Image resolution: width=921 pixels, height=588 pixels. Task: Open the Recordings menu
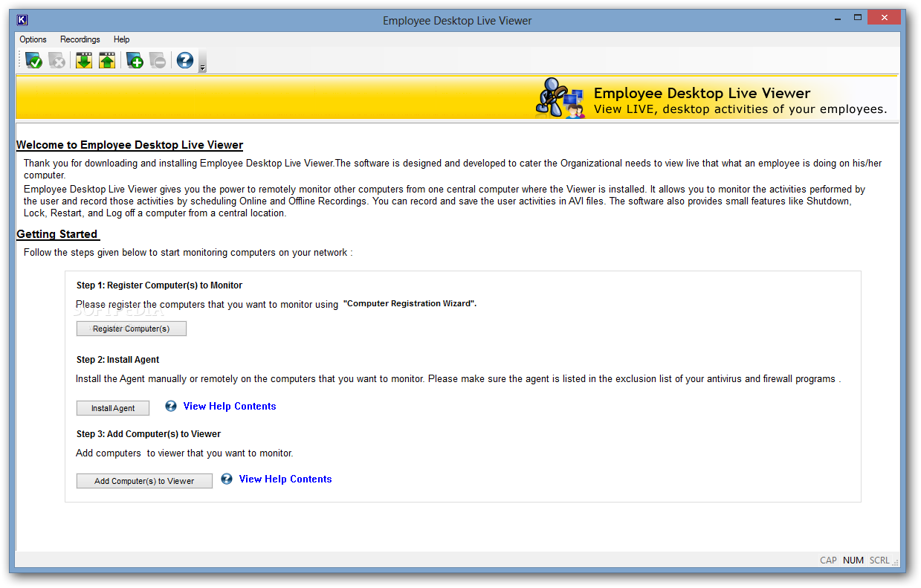tap(80, 39)
